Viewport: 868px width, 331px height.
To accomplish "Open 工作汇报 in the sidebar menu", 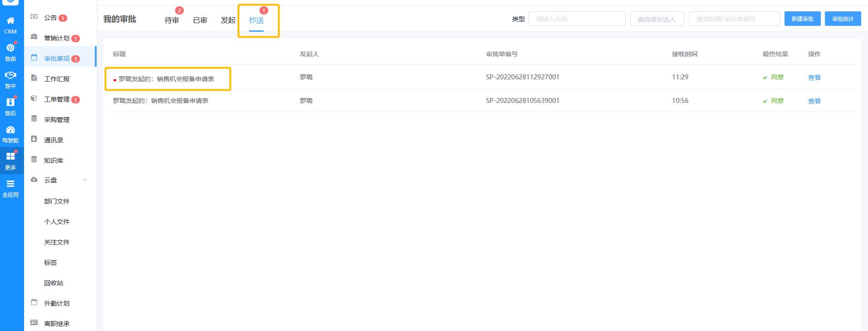I will [57, 79].
